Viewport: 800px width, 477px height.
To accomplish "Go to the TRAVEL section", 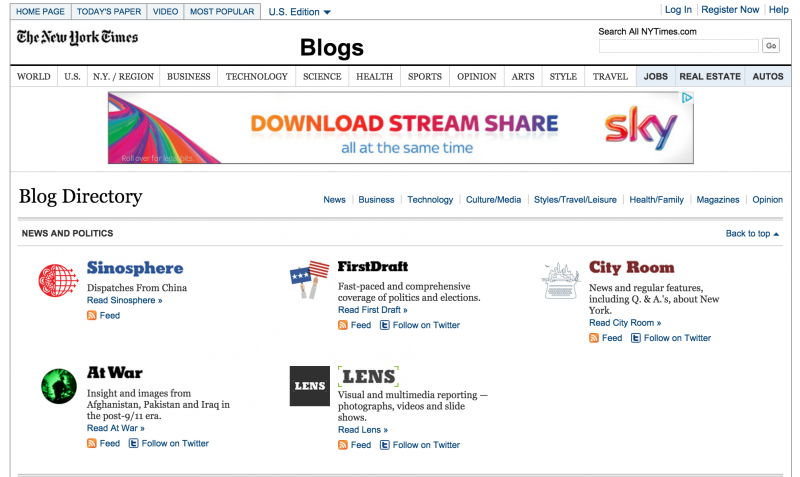I will (x=610, y=77).
